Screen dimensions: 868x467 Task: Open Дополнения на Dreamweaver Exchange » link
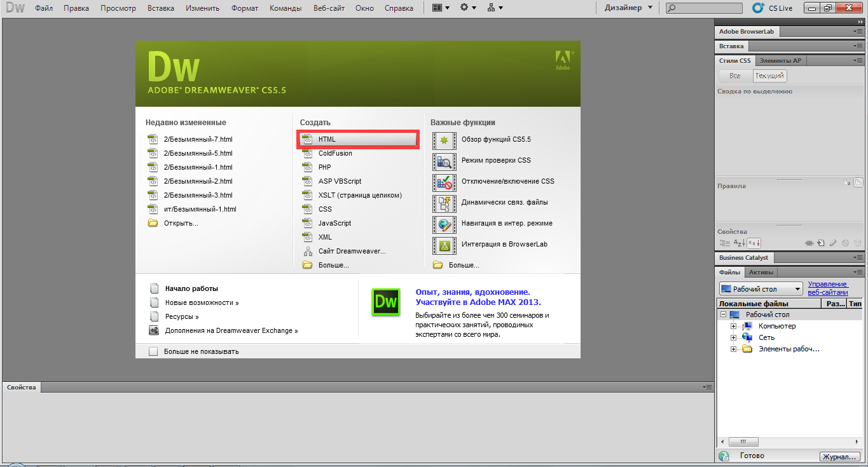[231, 330]
